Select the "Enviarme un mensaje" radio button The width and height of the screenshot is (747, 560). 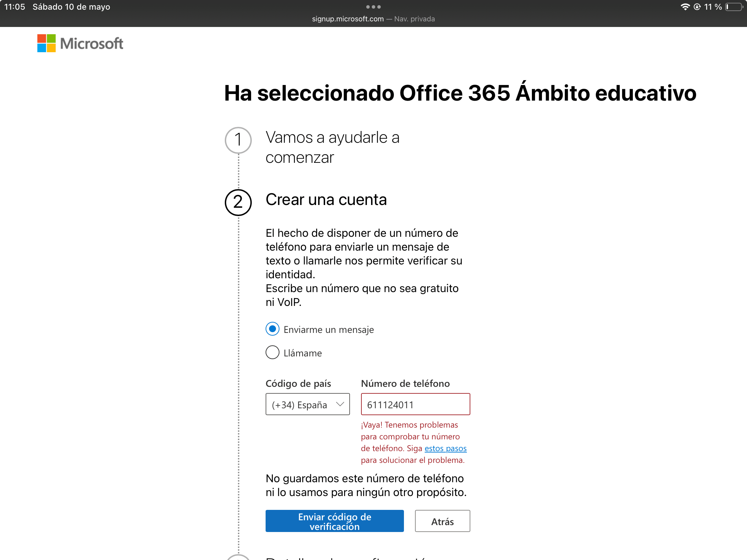pos(273,329)
